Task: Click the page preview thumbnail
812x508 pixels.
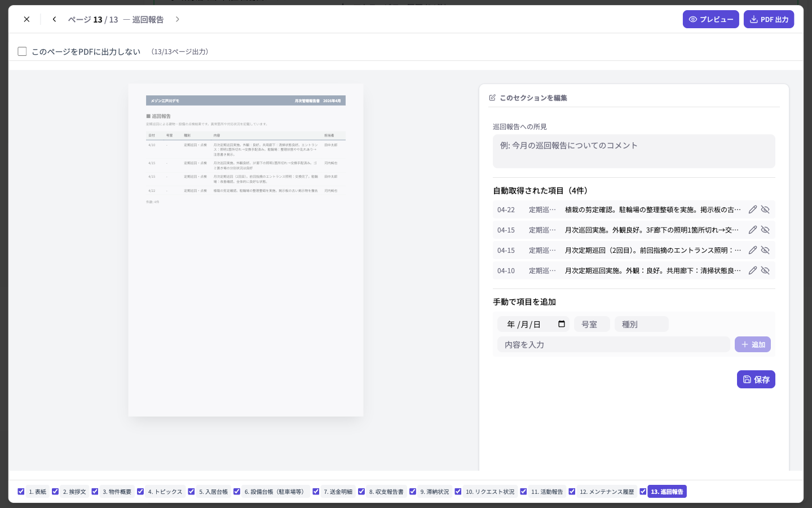Action: pos(246,250)
